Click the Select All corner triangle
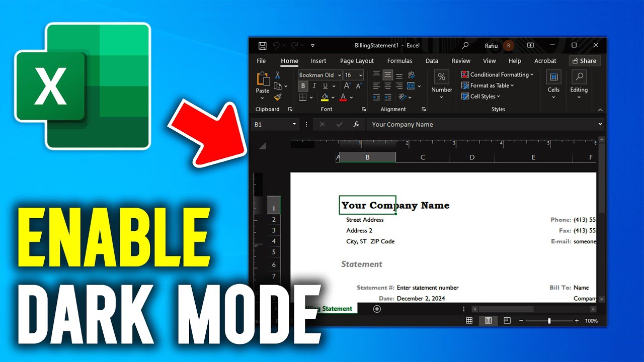 (262, 146)
